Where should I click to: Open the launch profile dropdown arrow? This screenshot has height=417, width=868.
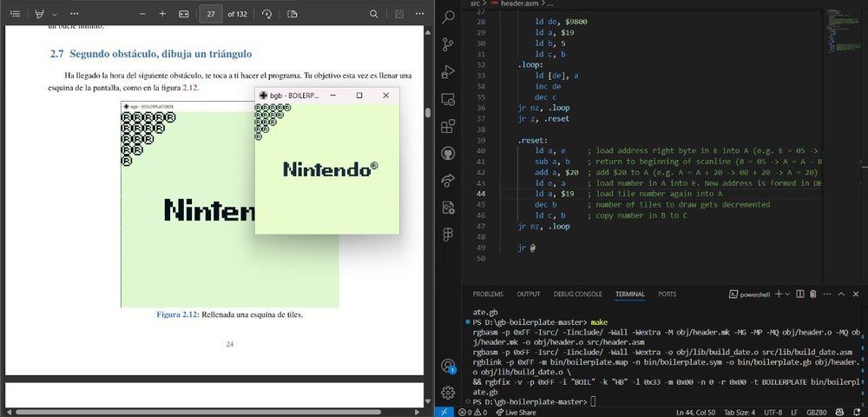coord(788,294)
